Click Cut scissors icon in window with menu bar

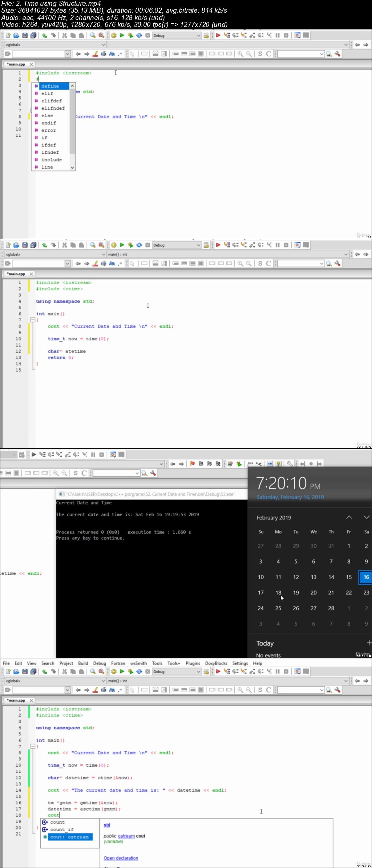click(64, 671)
